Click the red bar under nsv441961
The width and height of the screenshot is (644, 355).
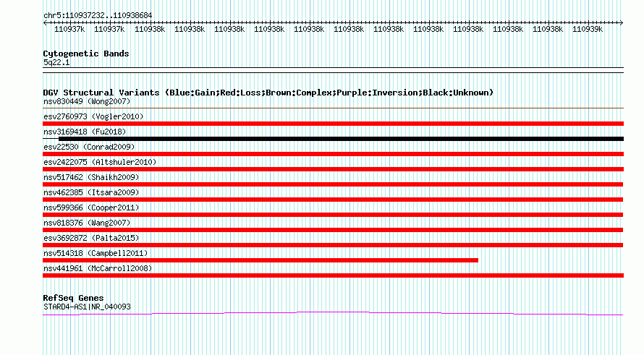(333, 275)
